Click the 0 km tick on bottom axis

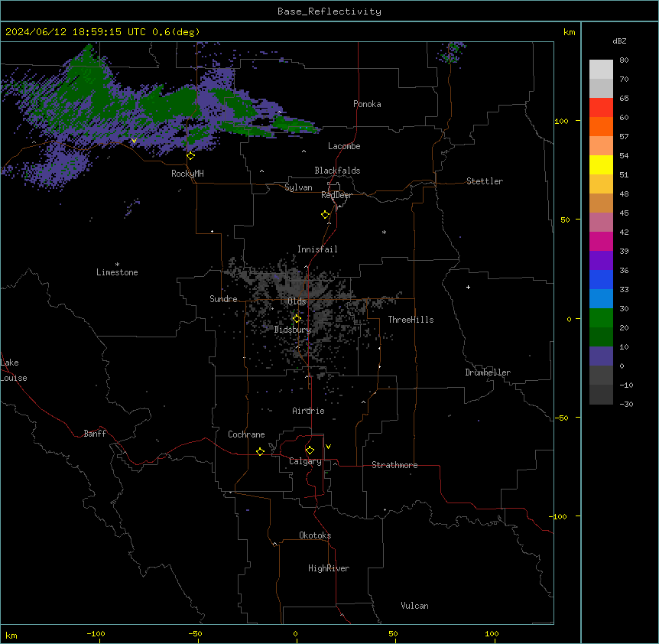click(x=295, y=633)
